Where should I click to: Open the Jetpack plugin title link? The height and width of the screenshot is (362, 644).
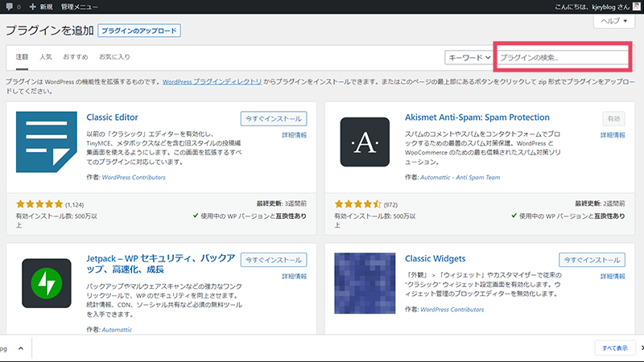pos(160,264)
